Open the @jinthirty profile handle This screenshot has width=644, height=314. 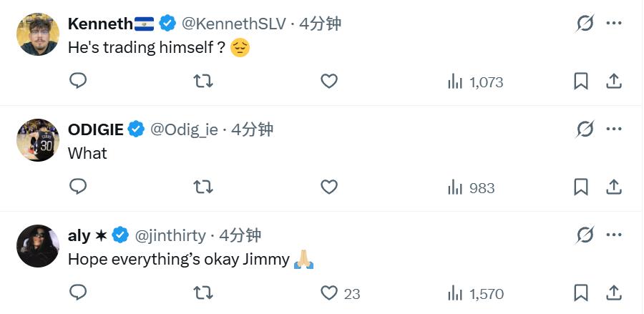[x=170, y=235]
